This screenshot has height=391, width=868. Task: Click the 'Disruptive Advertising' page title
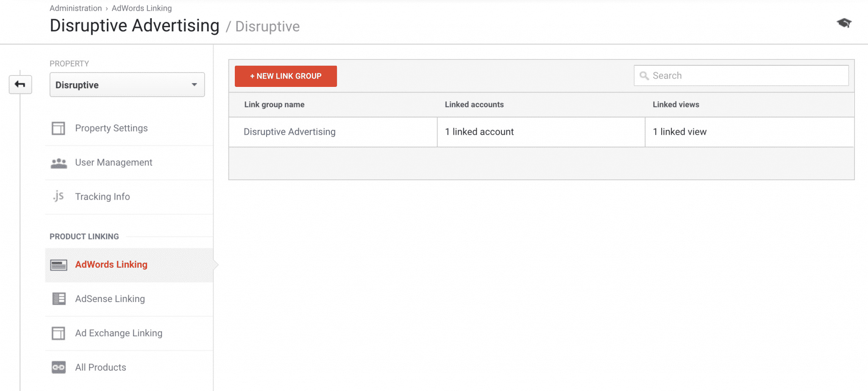[134, 25]
